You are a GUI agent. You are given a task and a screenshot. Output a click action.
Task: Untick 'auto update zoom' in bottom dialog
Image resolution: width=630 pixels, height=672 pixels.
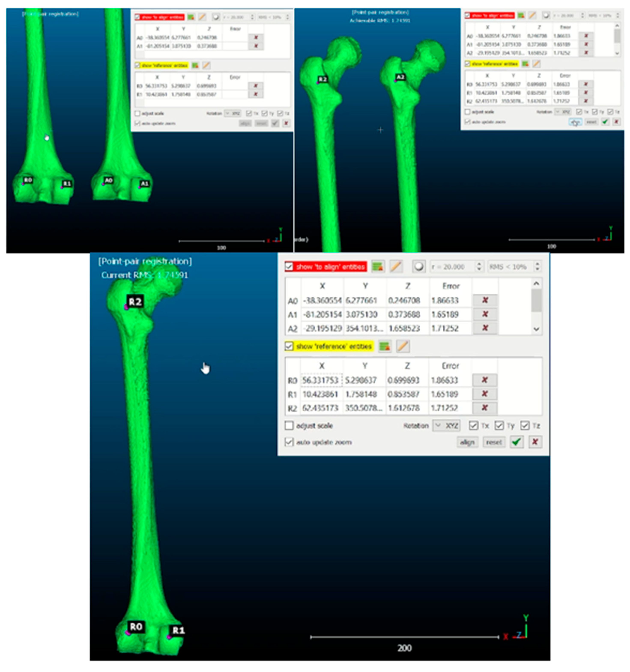289,442
